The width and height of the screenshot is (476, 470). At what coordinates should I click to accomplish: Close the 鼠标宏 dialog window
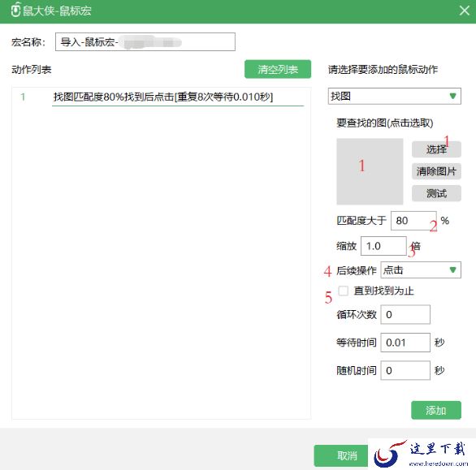coord(464,11)
